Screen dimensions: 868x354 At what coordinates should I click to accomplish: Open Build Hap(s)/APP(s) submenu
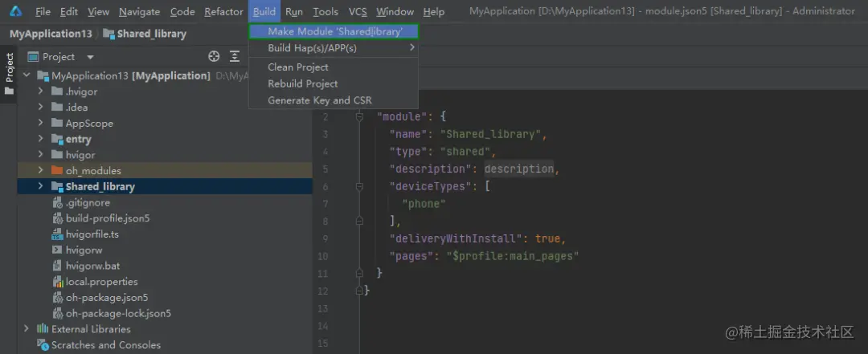pos(334,48)
